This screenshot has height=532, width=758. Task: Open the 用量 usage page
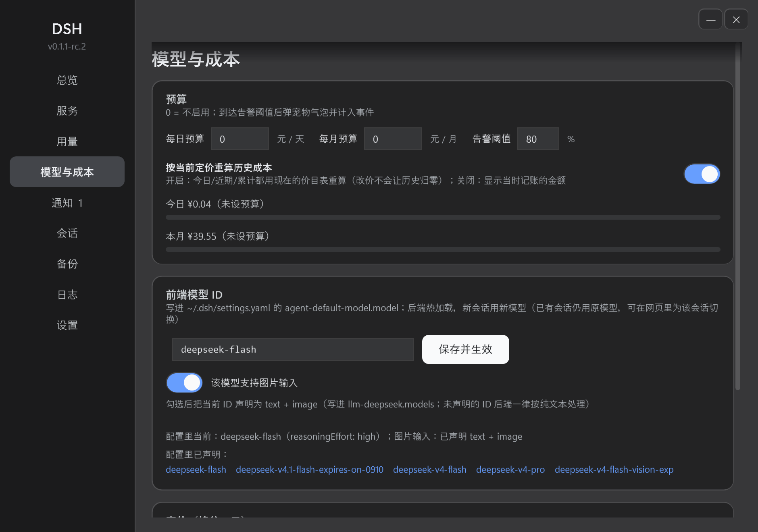pos(67,141)
